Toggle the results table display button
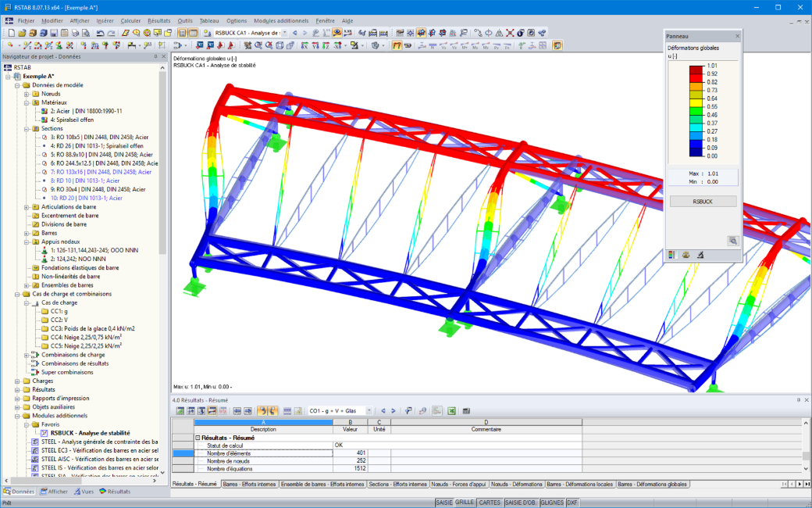 tap(193, 33)
